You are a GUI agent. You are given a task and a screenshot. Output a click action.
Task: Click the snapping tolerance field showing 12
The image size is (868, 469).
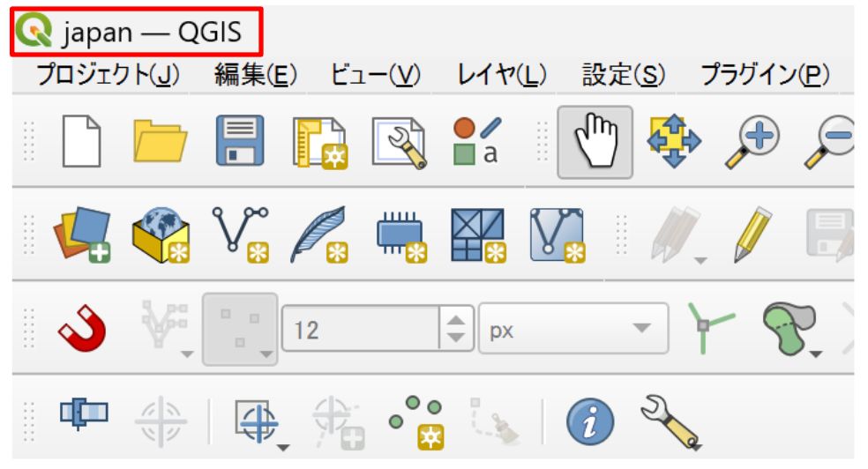(361, 329)
